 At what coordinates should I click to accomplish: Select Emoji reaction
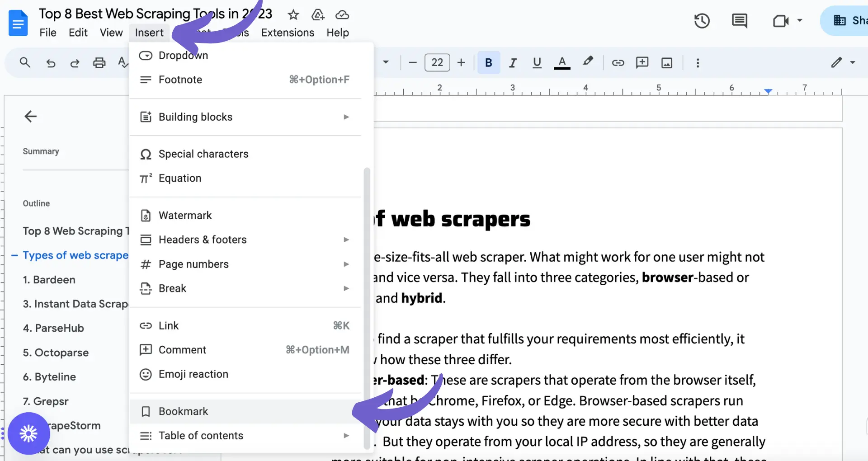click(246, 374)
